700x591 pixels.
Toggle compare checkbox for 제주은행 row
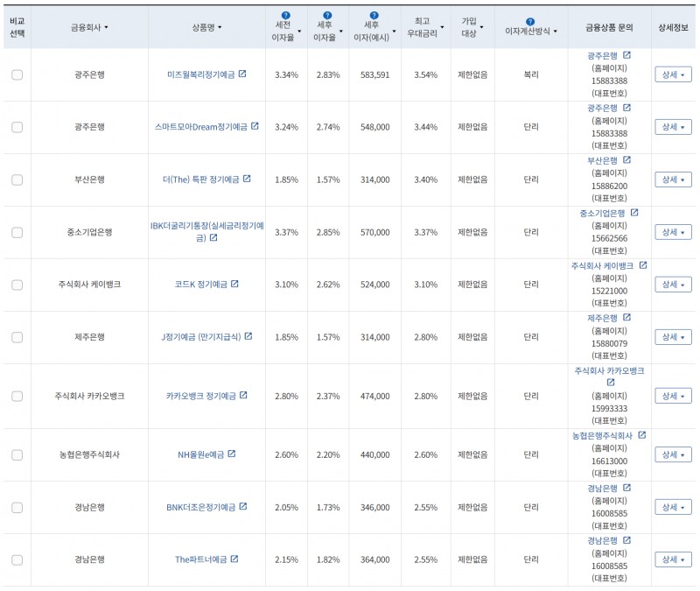17,337
